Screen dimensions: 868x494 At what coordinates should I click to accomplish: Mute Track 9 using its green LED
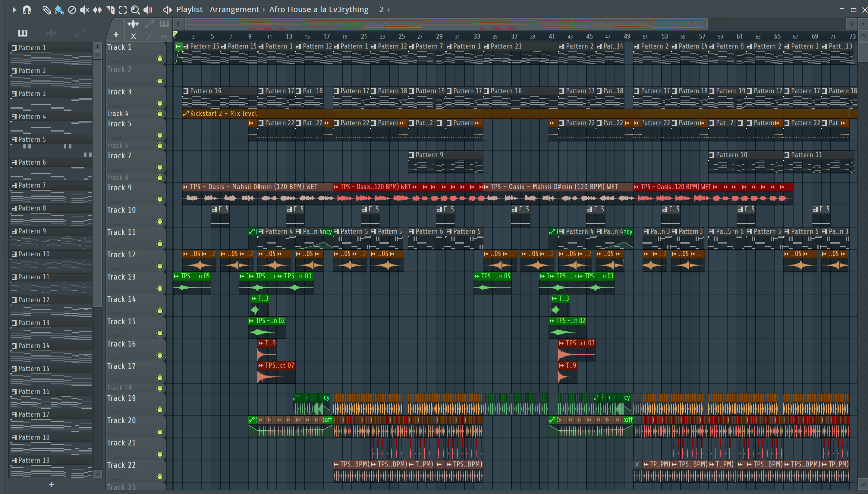pyautogui.click(x=160, y=199)
